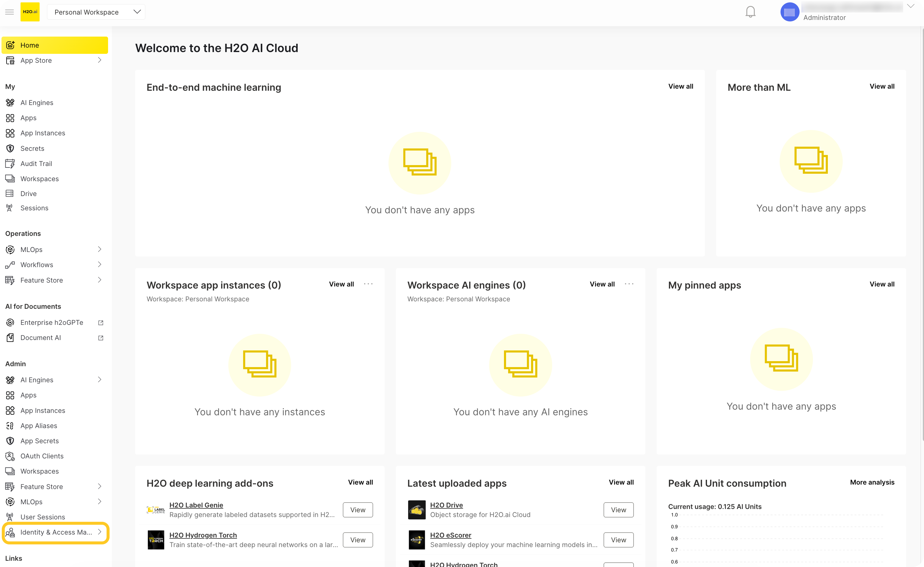Expand the Admin AI Engines chevron
The height and width of the screenshot is (567, 924).
(99, 380)
